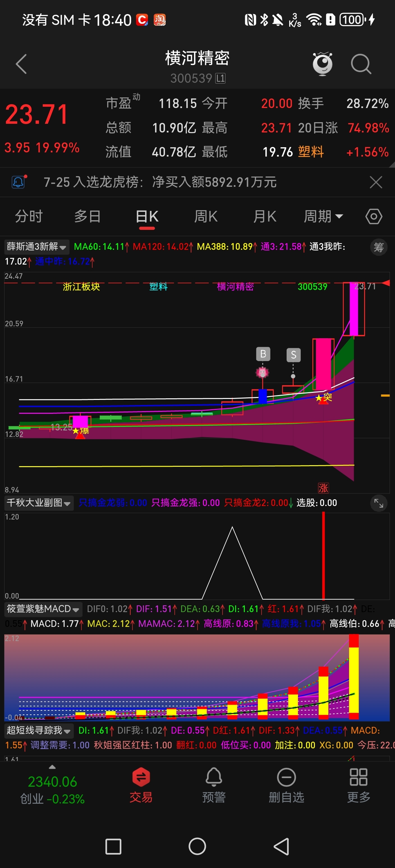Switch to 周K tab
The width and height of the screenshot is (395, 868).
click(206, 216)
